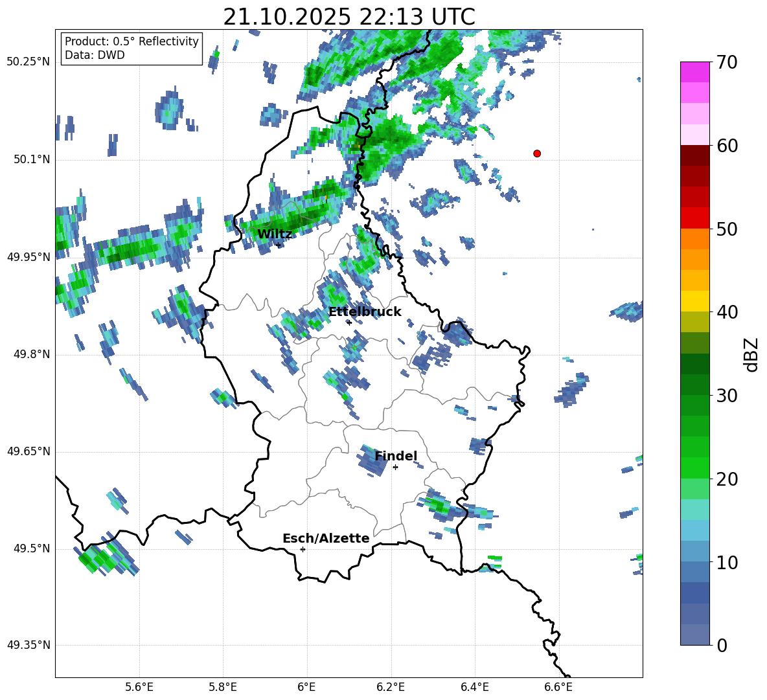767x700 pixels.
Task: Click the 40 colorbar tick label
Action: [x=727, y=312]
